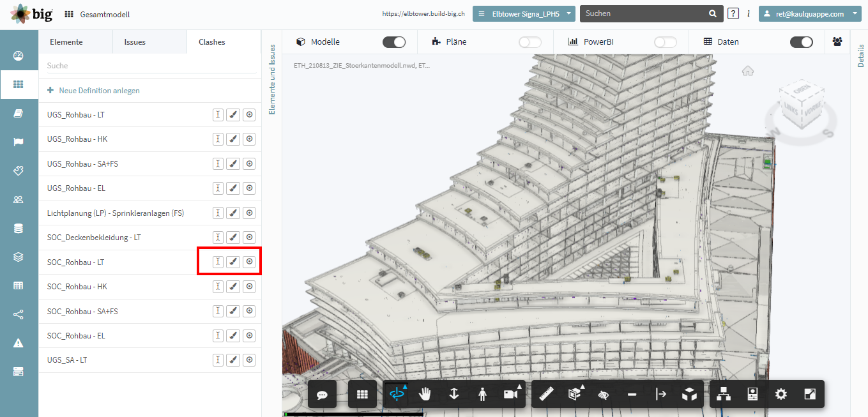The height and width of the screenshot is (417, 868).
Task: Open viewer settings gear
Action: point(780,394)
